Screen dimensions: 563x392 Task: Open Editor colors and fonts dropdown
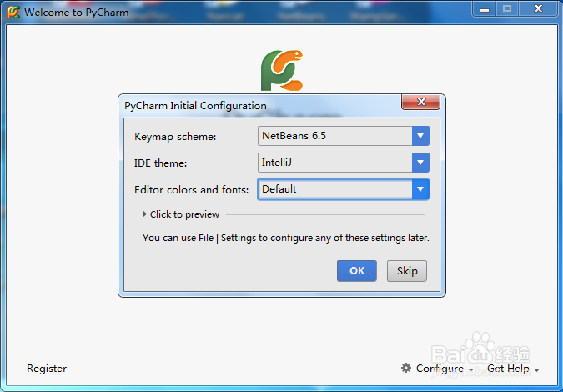tap(344, 189)
